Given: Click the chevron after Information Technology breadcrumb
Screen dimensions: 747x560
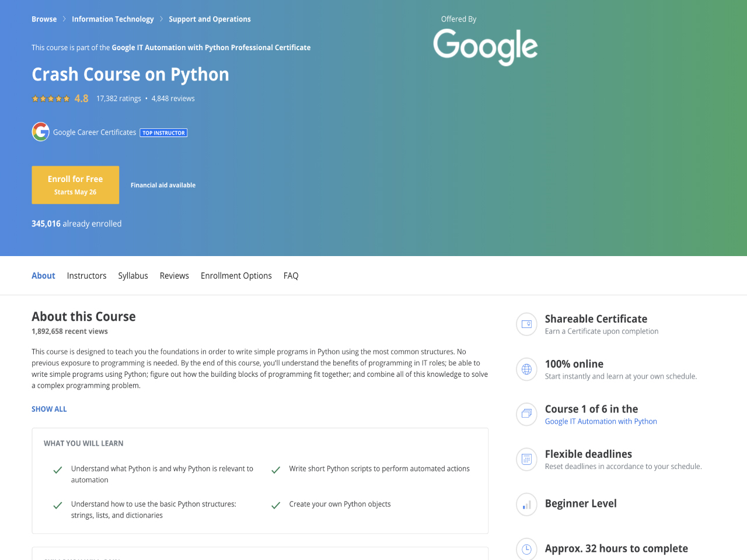Looking at the screenshot, I should 161,19.
